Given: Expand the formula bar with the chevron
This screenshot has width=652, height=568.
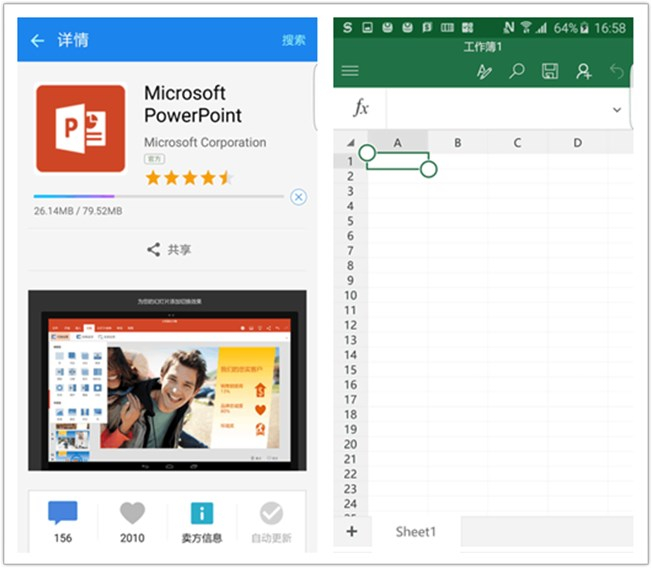Looking at the screenshot, I should 617,110.
